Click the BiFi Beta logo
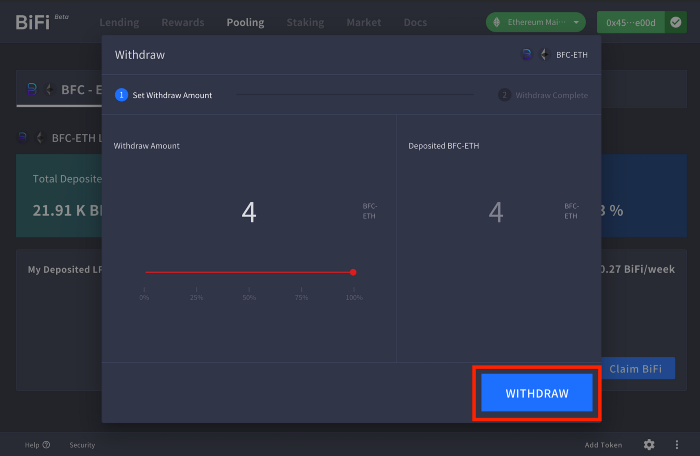Screen dimensions: 700x456 [x=42, y=21]
